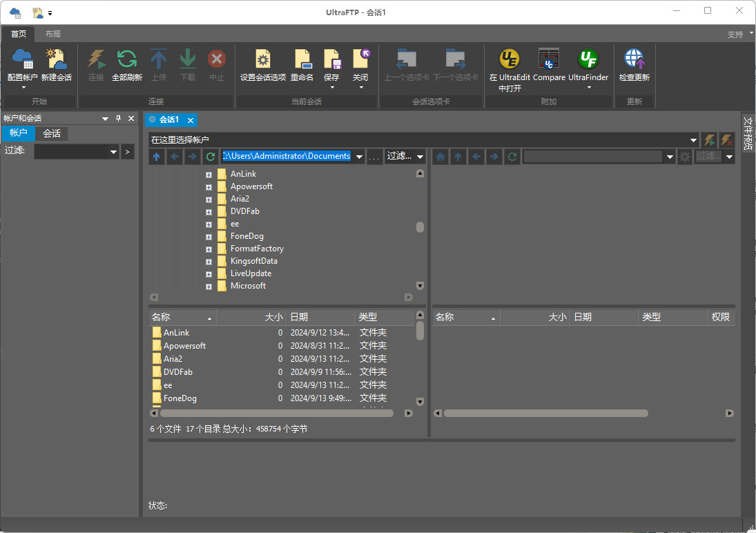
Task: Click the local pane forward arrow
Action: (193, 156)
